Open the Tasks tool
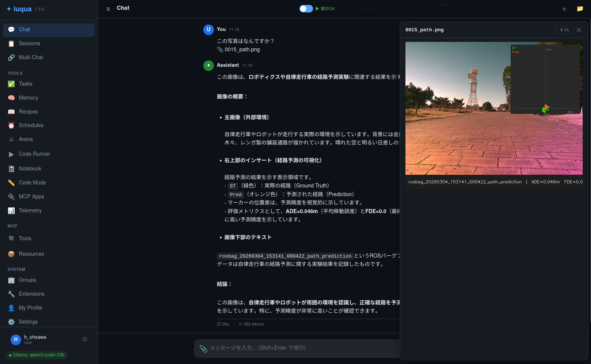Screen dimensions: 591x364 pos(26,84)
